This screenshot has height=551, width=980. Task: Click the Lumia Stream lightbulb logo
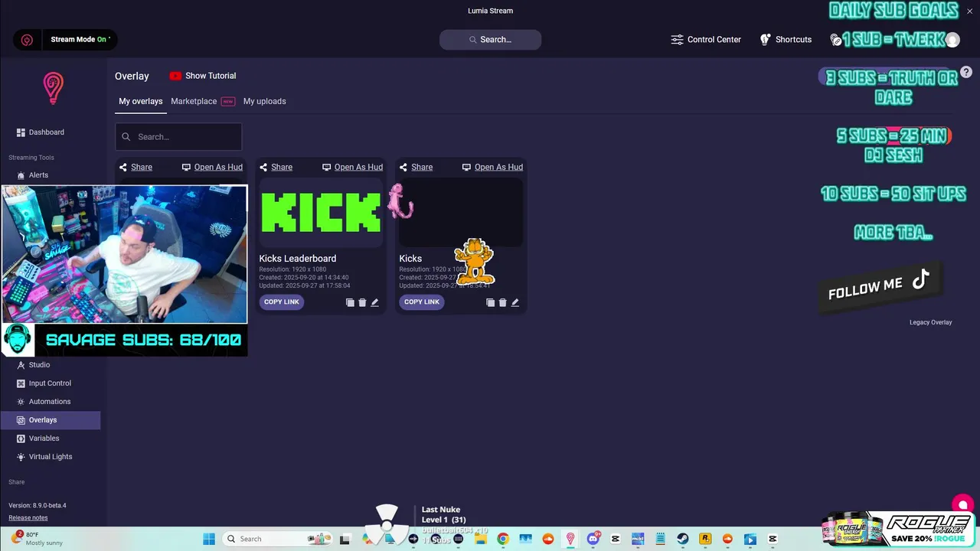pyautogui.click(x=53, y=88)
